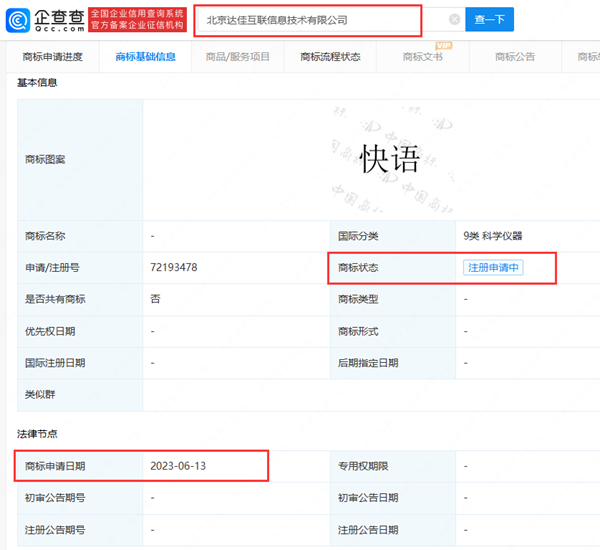Viewport: 600px width, 550px height.
Task: Click the 基本信息 section heading
Action: point(37,83)
